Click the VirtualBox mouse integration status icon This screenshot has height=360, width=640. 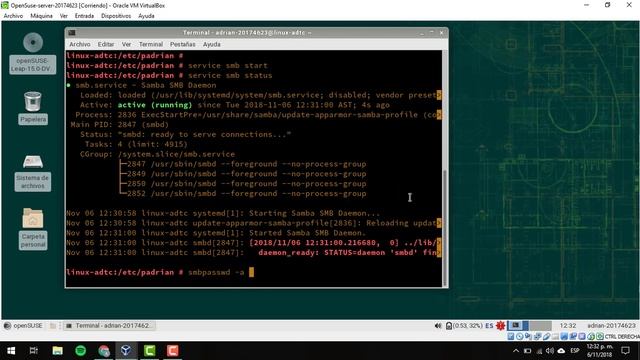(591, 336)
